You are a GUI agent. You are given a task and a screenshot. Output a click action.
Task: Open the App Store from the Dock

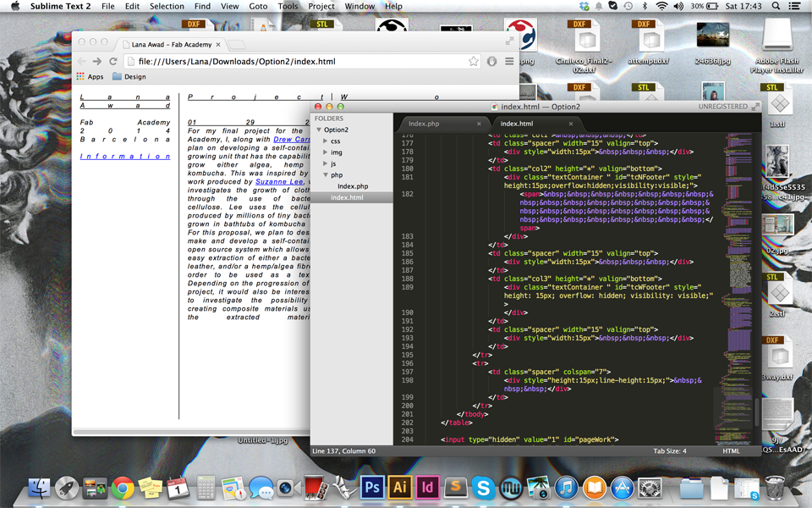[x=622, y=488]
